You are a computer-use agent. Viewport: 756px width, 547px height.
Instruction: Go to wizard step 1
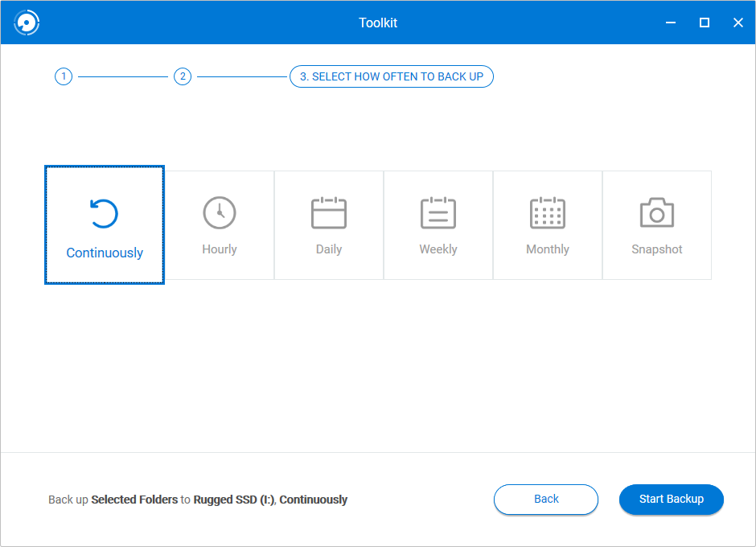pos(64,76)
